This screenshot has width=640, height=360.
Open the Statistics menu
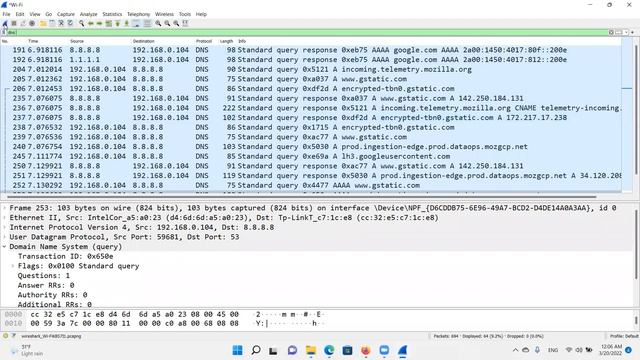[112, 14]
